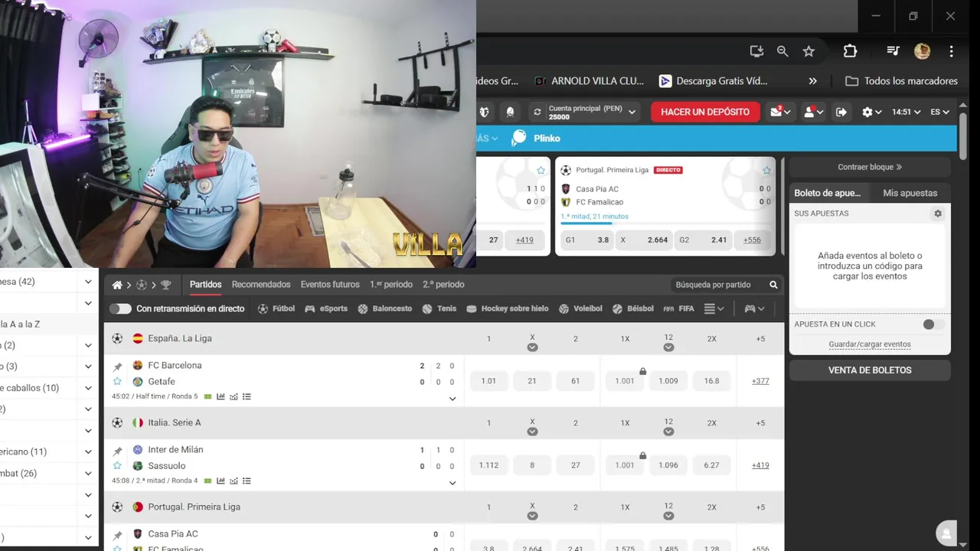Open Chrome three-dot menu

[x=951, y=51]
